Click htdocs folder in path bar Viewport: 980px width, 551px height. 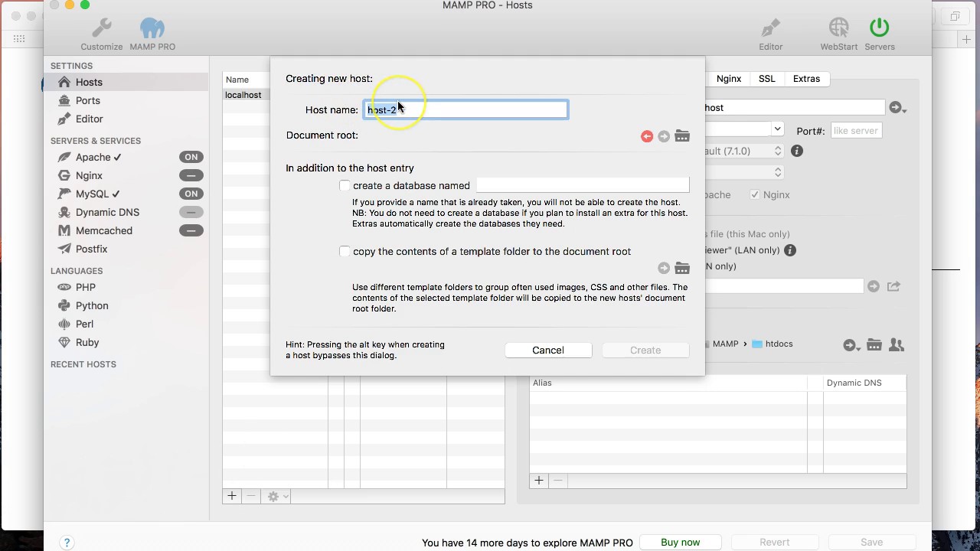point(773,344)
